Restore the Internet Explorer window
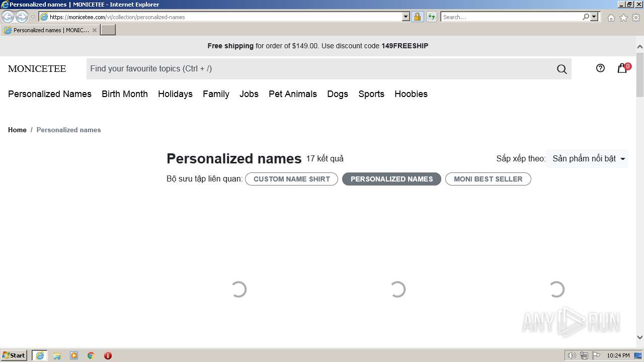Screen dimensions: 644x362 coord(629,4)
